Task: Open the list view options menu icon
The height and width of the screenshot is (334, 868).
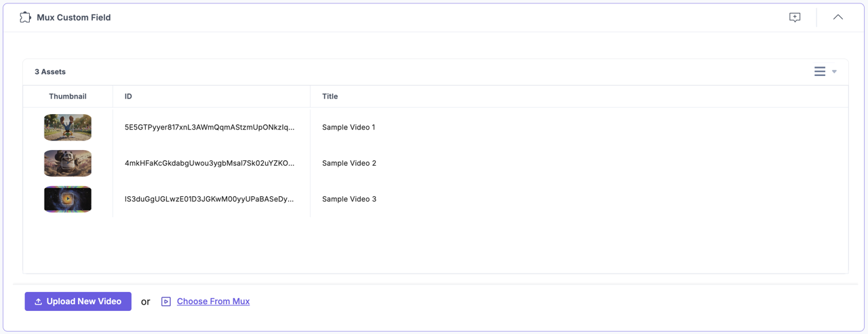Action: [x=820, y=71]
